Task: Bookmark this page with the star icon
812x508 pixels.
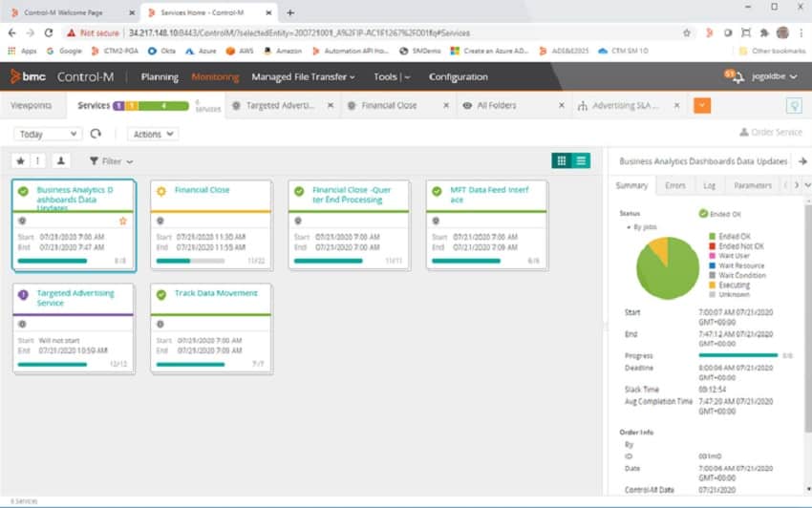Action: [x=687, y=32]
